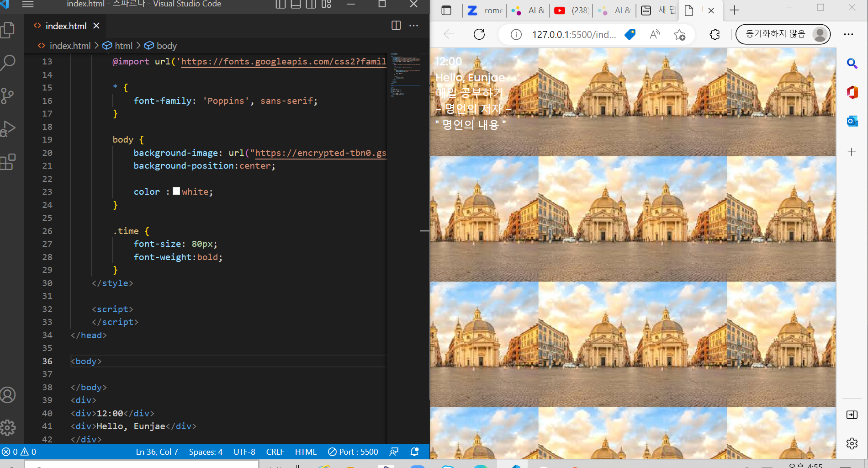This screenshot has width=868, height=468.
Task: Open the editor More Actions menu
Action: pyautogui.click(x=414, y=26)
